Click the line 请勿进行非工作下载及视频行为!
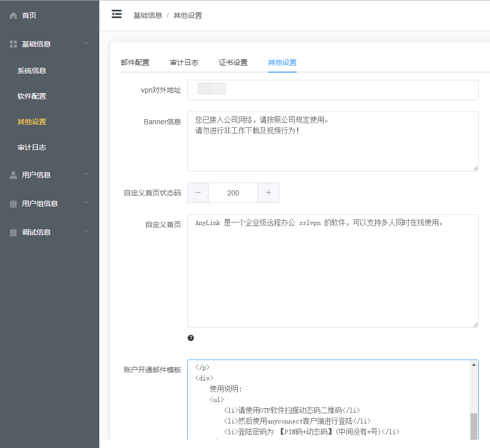The height and width of the screenshot is (448, 490). click(247, 130)
